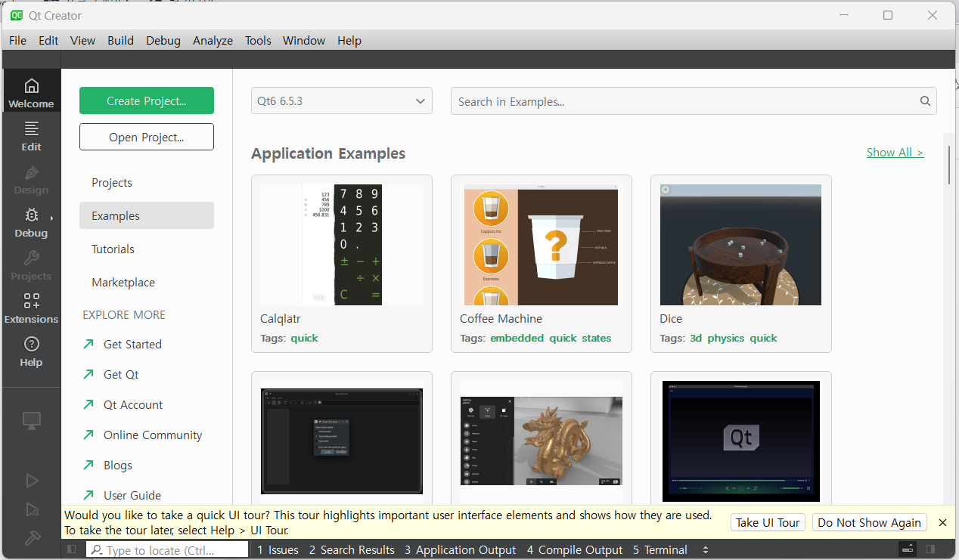Toggle right sidebar icon in status bar
Viewport: 959px width, 560px height.
pyautogui.click(x=931, y=549)
